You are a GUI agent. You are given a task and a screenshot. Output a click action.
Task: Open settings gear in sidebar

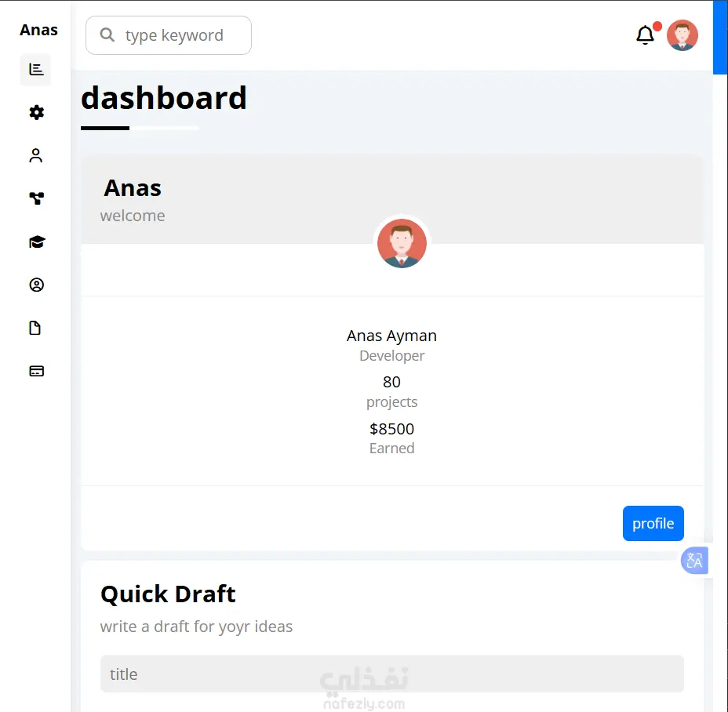(36, 112)
